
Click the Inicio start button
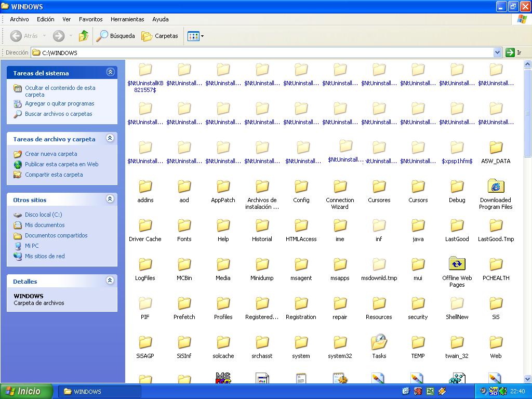coord(26,391)
